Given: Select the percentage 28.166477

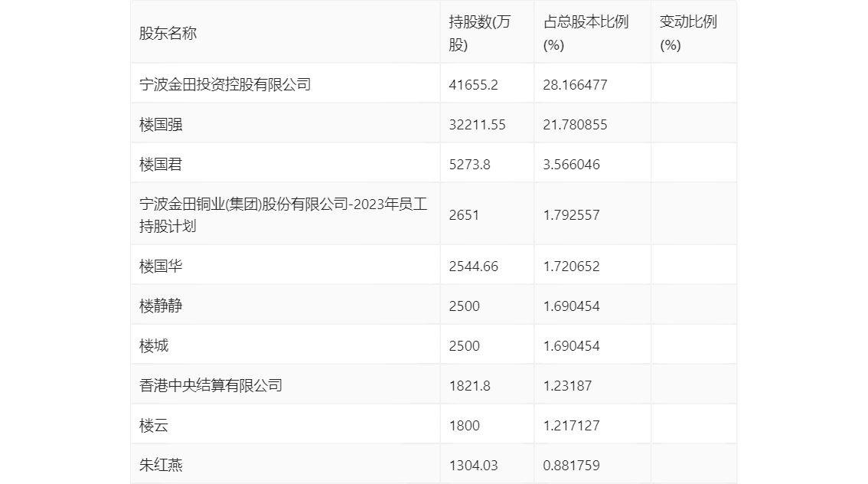Looking at the screenshot, I should [575, 85].
